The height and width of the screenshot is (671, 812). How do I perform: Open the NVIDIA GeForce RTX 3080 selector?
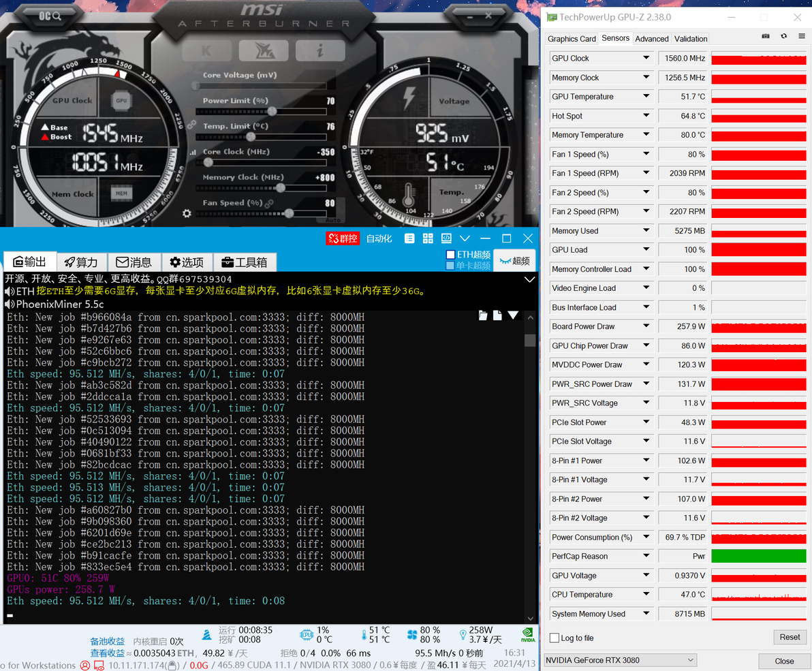coord(621,660)
